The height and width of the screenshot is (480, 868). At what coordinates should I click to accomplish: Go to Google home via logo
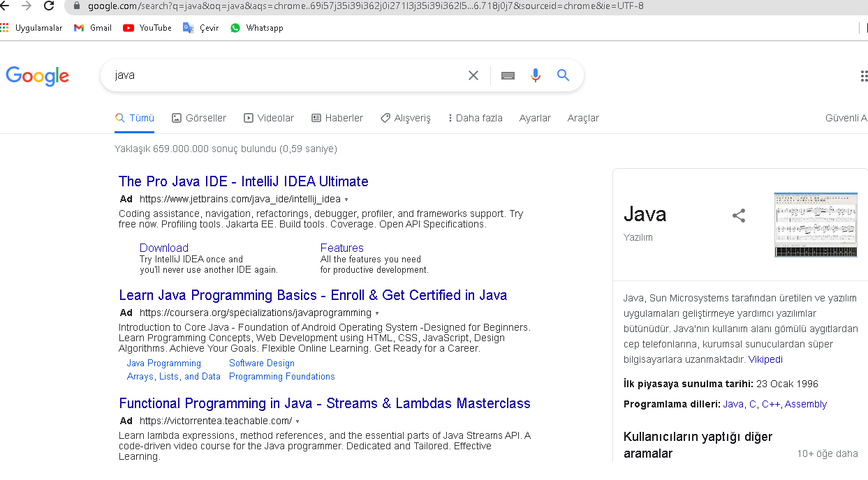(x=38, y=76)
